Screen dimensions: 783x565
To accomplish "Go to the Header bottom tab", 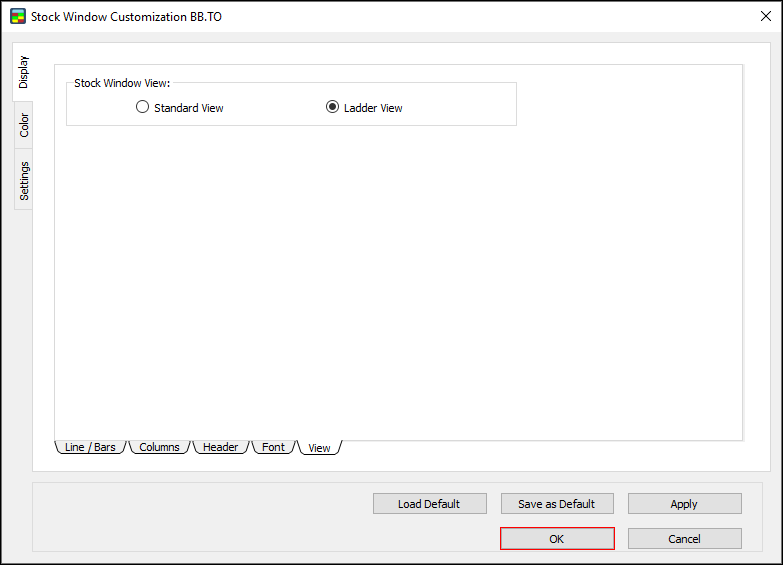I will (x=220, y=447).
